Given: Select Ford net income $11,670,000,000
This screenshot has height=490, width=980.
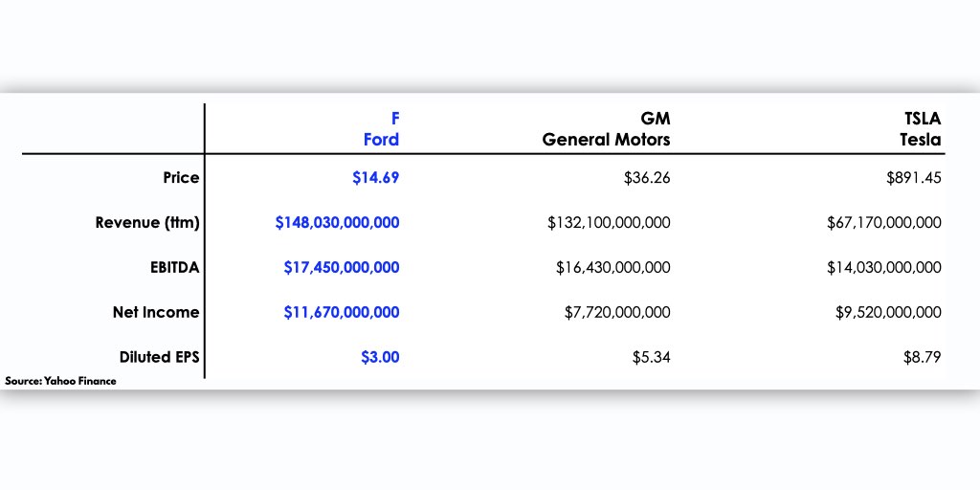Looking at the screenshot, I should tap(342, 313).
